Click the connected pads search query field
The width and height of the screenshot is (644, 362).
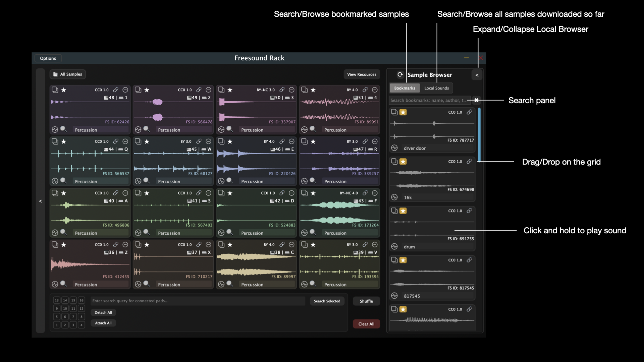click(x=198, y=301)
